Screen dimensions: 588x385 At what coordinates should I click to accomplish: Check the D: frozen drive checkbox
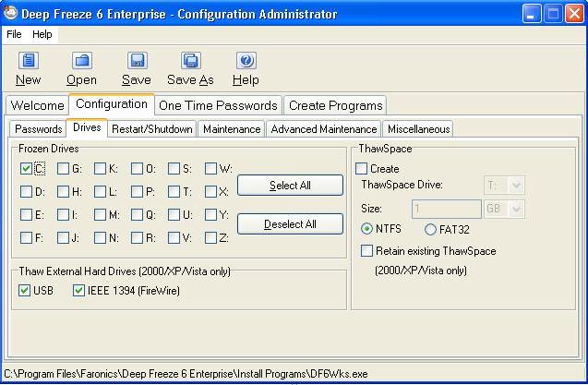26,192
